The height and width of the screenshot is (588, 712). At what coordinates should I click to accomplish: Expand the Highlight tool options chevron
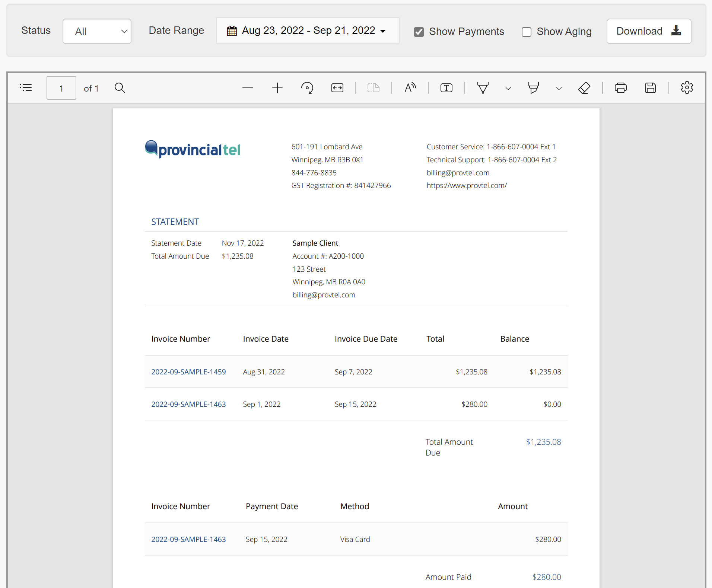click(x=559, y=89)
